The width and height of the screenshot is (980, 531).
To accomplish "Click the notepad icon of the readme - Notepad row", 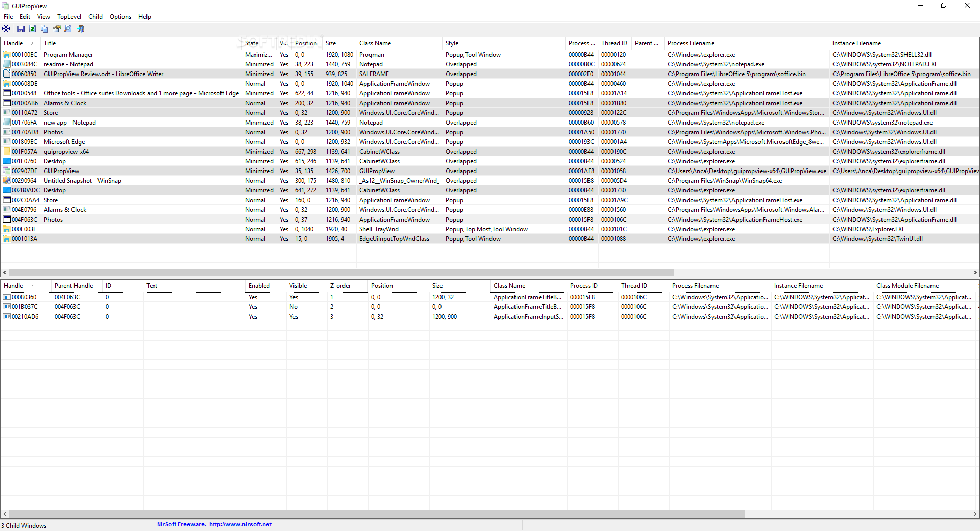I will [x=7, y=64].
